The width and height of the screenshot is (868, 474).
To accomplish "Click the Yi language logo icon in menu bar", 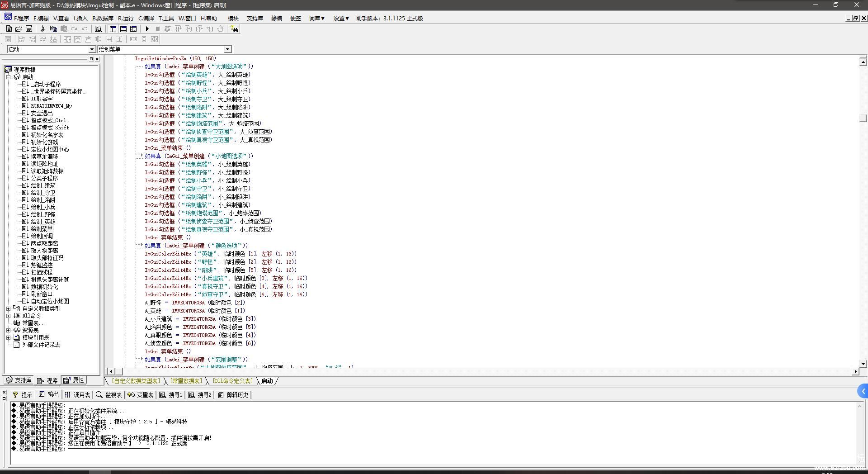I will point(8,17).
